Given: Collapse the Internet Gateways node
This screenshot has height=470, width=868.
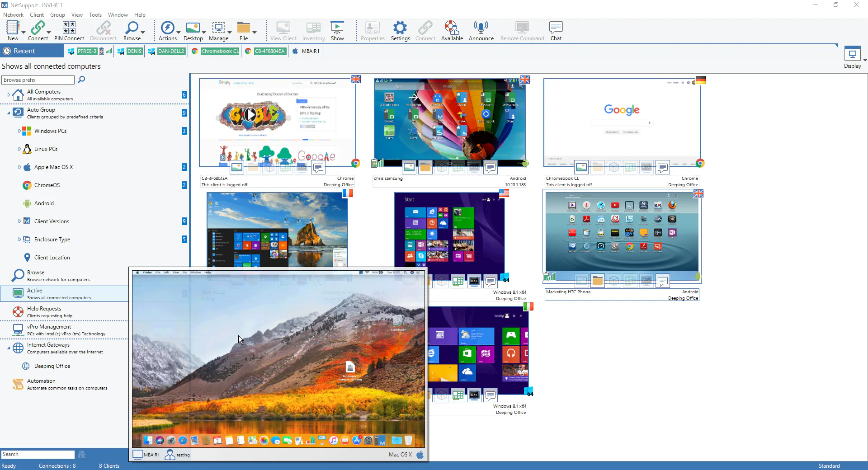Looking at the screenshot, I should (9, 348).
